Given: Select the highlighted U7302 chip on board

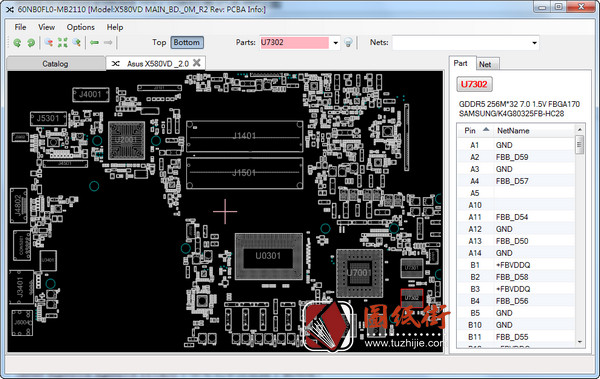Looking at the screenshot, I should coord(412,298).
